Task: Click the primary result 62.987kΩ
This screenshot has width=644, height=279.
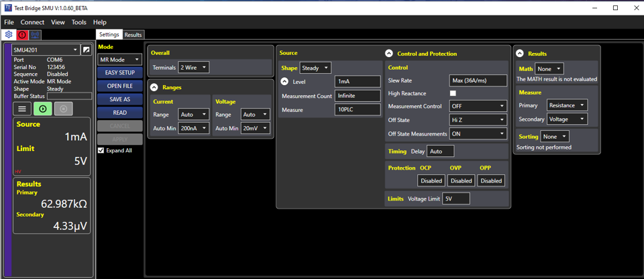Action: coord(64,204)
